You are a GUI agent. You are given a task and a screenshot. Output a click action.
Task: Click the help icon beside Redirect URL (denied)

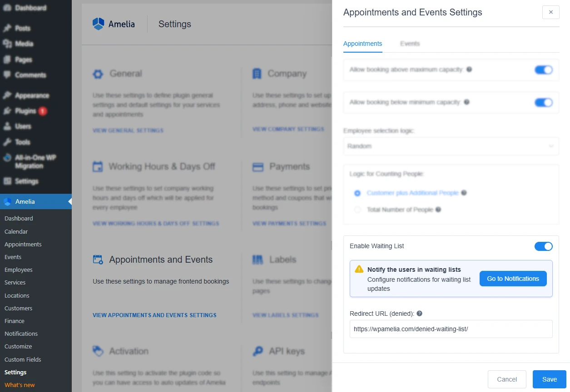[419, 312]
